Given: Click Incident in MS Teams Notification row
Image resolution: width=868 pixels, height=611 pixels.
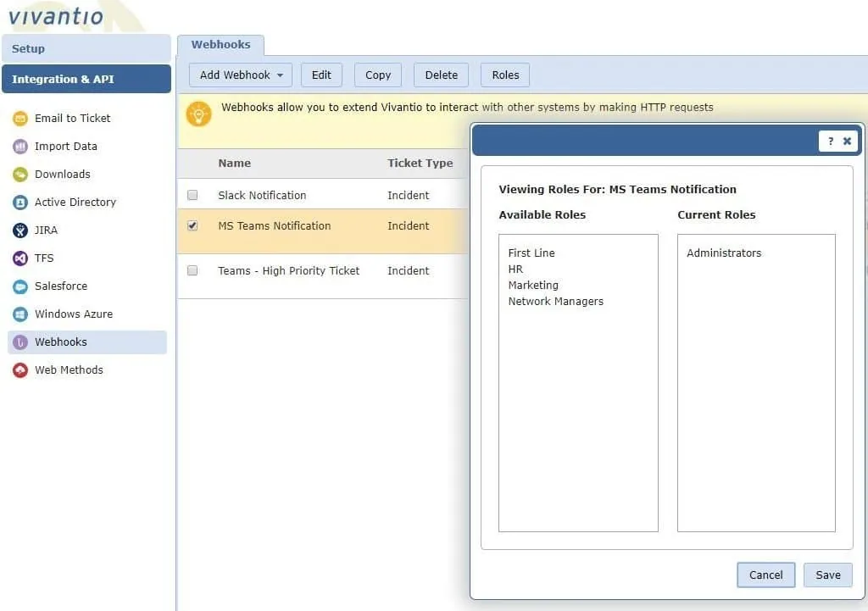Looking at the screenshot, I should 408,225.
